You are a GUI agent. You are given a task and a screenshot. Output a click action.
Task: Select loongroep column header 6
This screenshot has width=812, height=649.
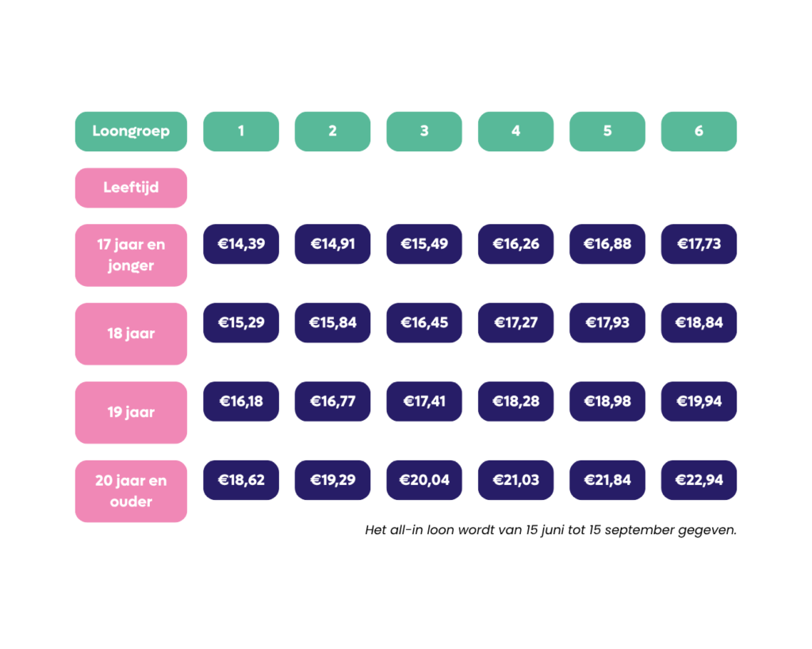(x=699, y=132)
